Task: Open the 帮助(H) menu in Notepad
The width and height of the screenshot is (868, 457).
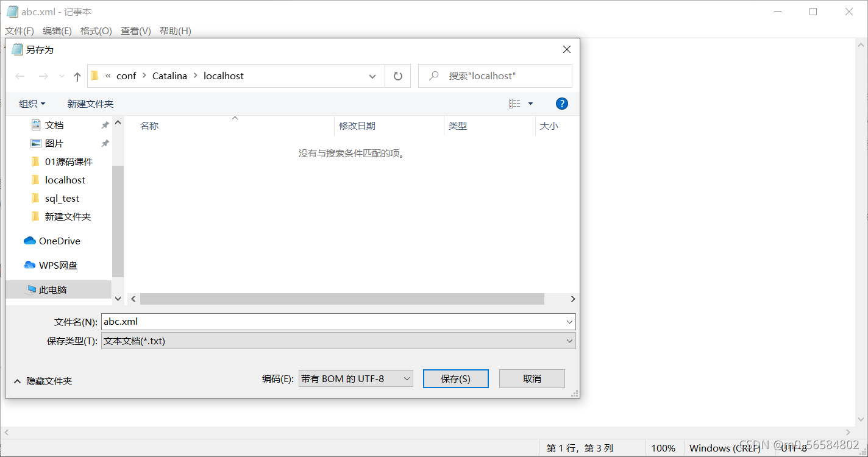Action: [176, 30]
